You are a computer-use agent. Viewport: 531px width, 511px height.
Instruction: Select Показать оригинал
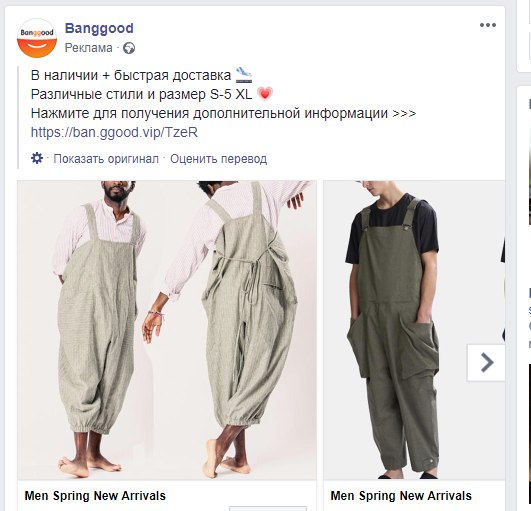[106, 159]
